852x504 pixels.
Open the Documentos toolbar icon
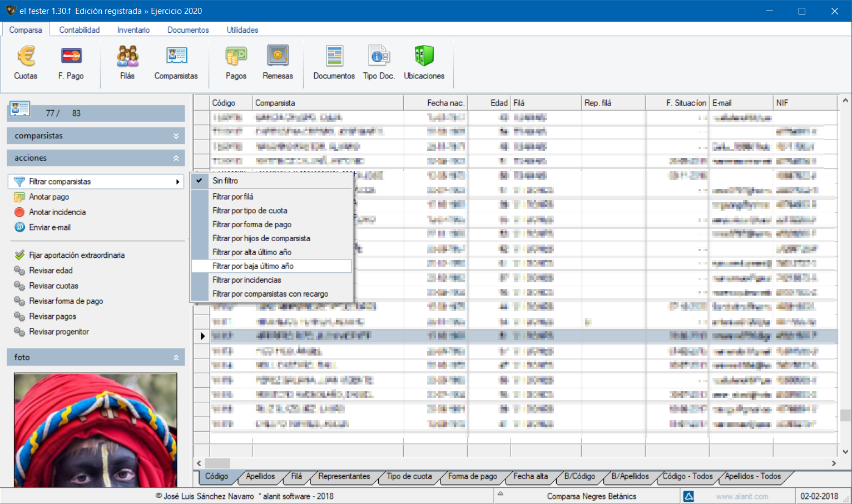pos(334,56)
